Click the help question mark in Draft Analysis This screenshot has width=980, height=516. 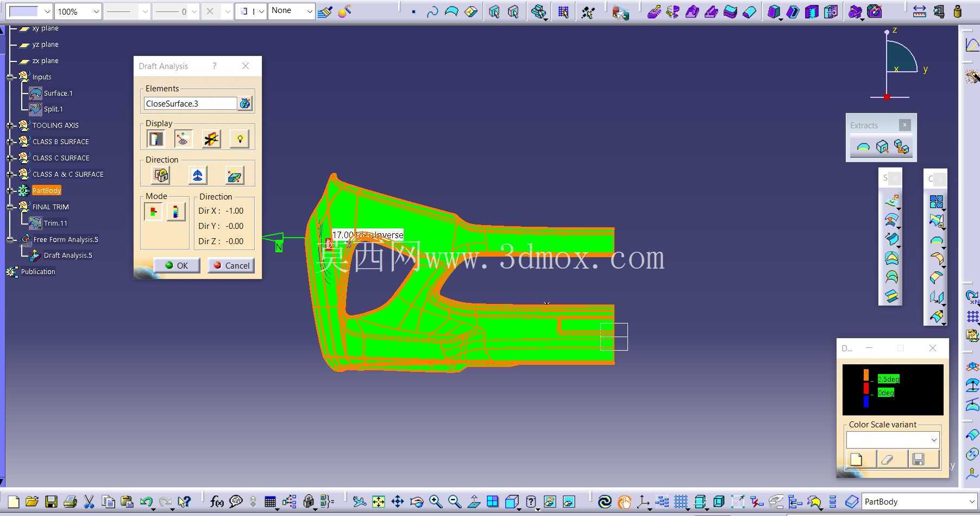(215, 66)
